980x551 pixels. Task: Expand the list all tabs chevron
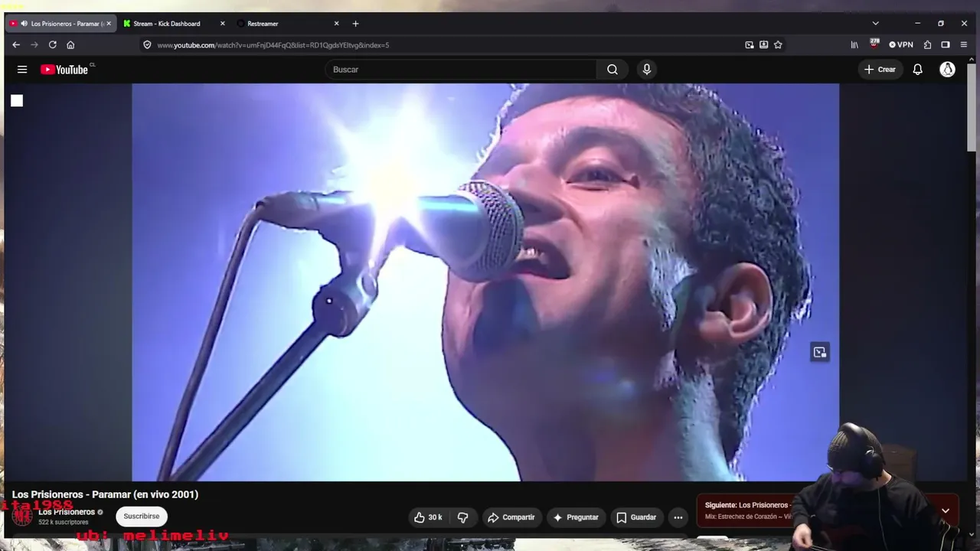[x=875, y=24]
